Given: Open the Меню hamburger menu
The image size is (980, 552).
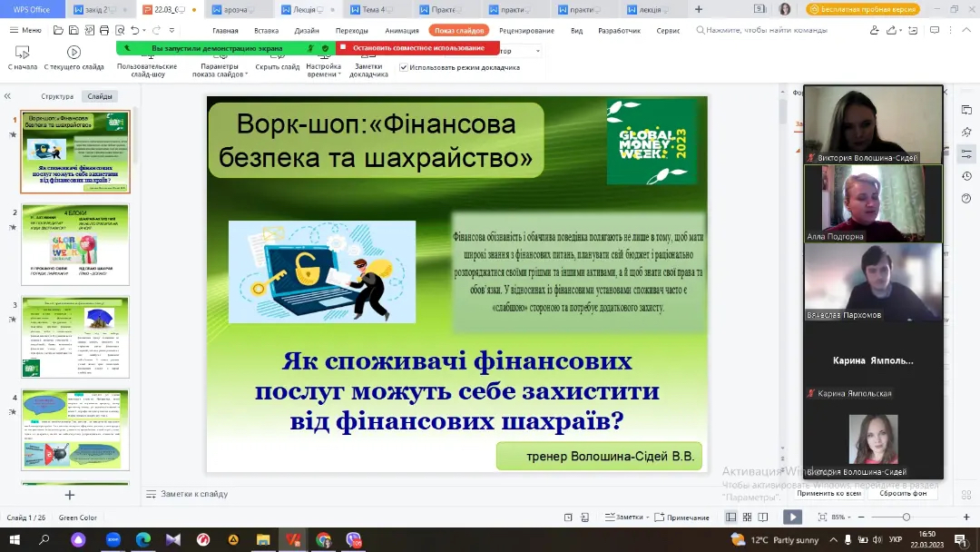Looking at the screenshot, I should pyautogui.click(x=24, y=30).
